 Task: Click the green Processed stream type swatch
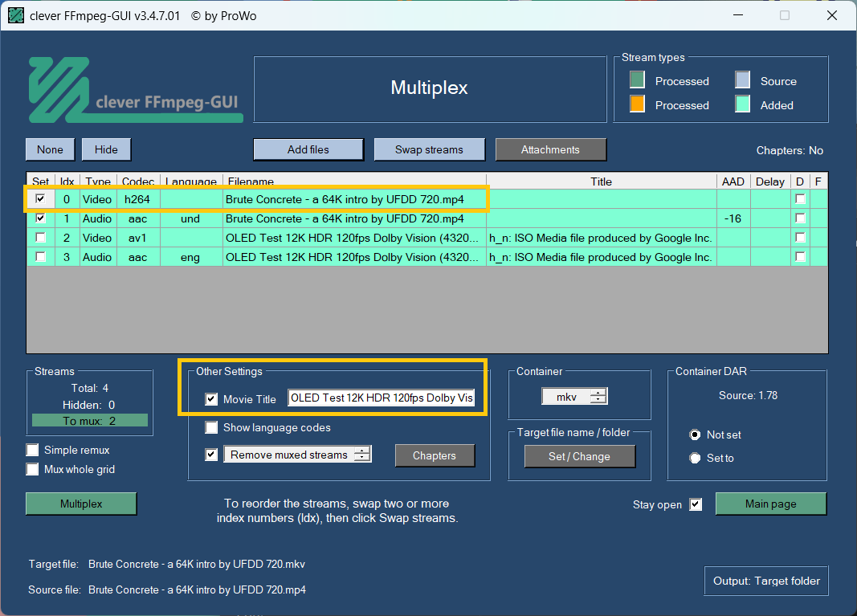[637, 80]
